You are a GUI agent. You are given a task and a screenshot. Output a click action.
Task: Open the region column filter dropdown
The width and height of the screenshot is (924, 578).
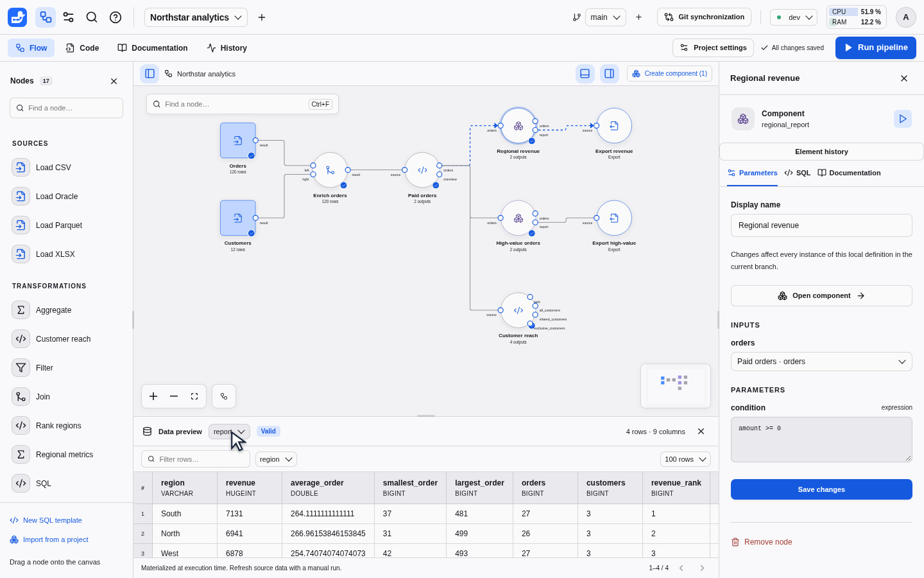(276, 459)
